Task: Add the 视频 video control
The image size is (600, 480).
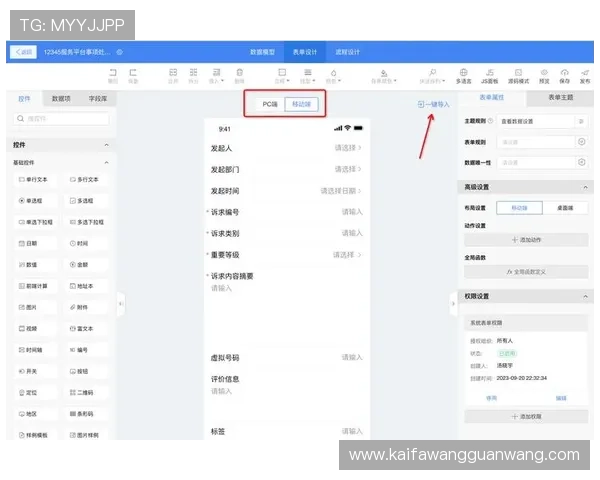Action: tap(35, 328)
